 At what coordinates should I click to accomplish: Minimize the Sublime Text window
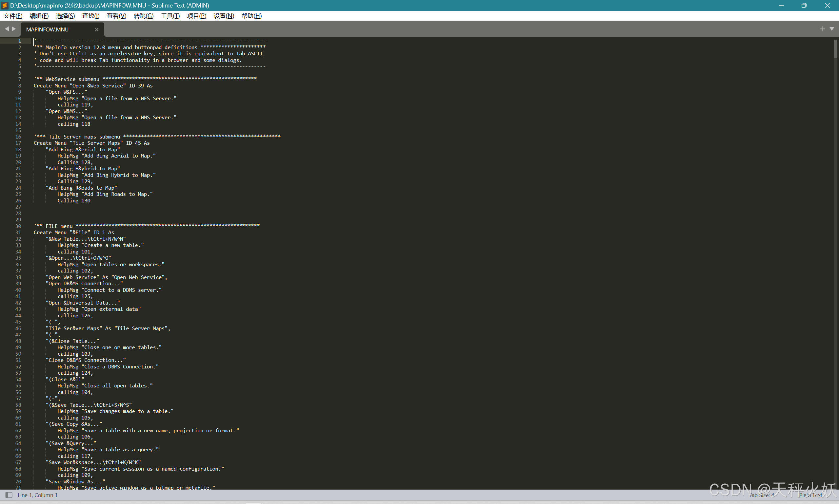(781, 6)
